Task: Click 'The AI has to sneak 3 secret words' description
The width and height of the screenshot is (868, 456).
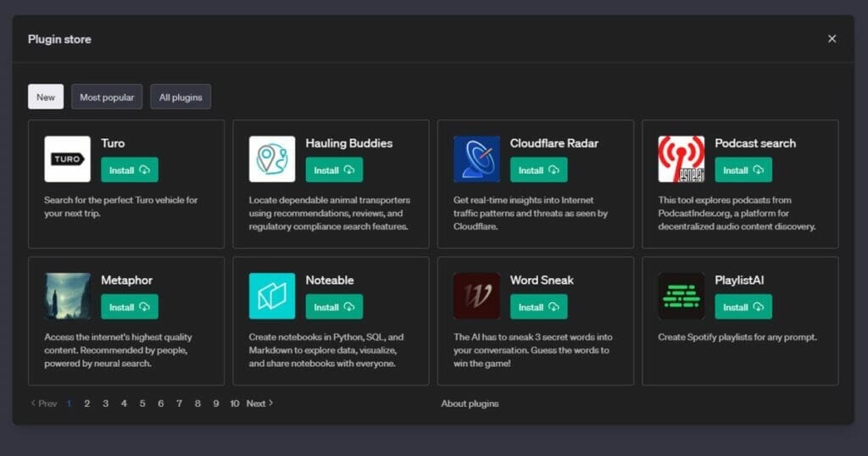Action: [x=532, y=350]
